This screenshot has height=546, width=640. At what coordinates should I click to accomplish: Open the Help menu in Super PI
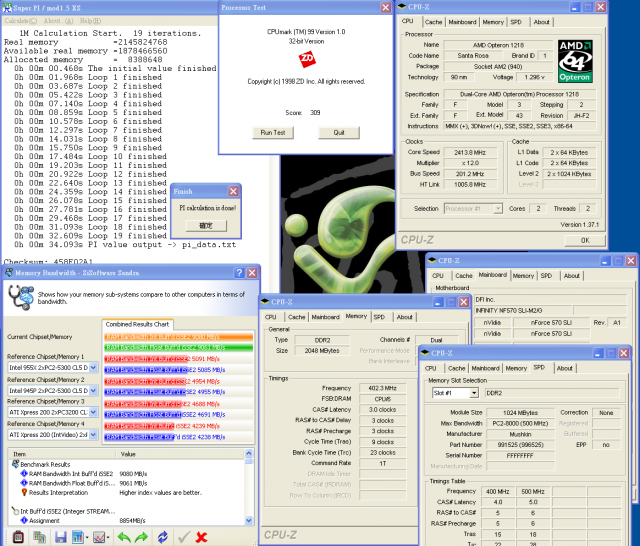[x=90, y=21]
